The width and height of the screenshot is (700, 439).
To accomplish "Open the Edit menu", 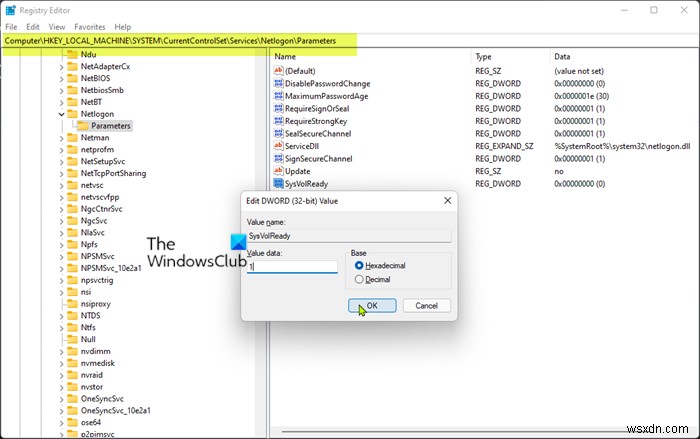I will (x=33, y=27).
